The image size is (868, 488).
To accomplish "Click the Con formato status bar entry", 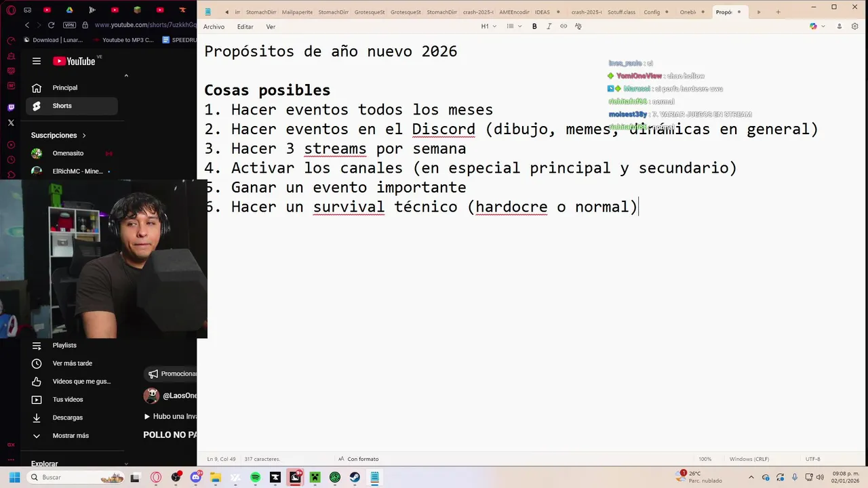I will tap(358, 459).
